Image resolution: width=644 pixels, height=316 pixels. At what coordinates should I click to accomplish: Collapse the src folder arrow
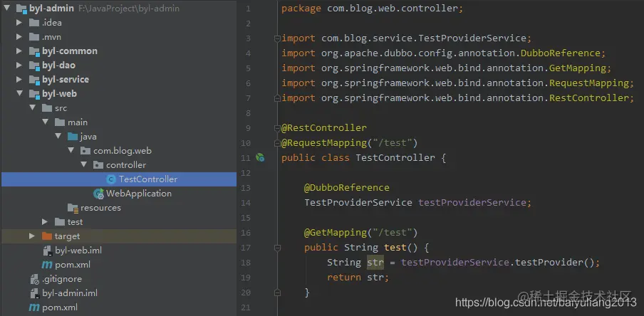point(32,108)
